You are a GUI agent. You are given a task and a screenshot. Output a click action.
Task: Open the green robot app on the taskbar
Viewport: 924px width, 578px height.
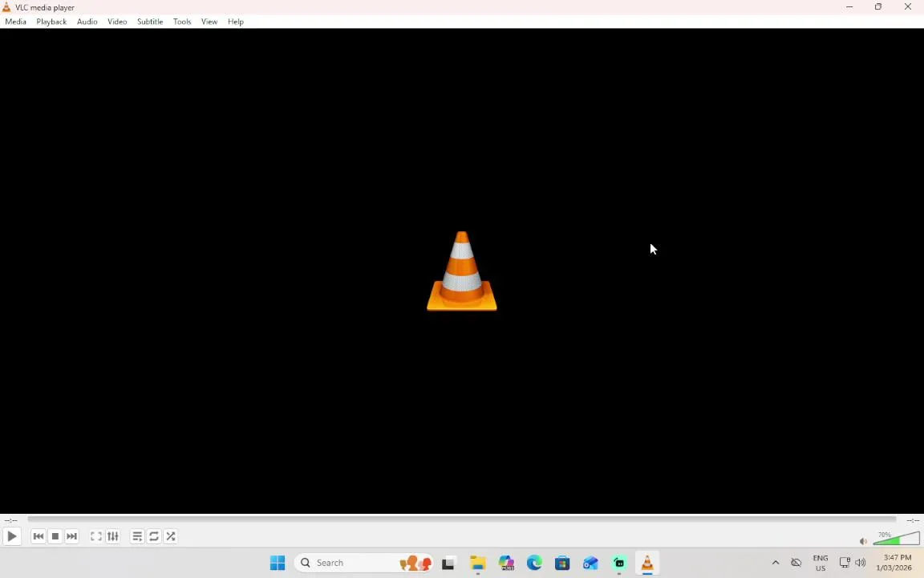click(x=618, y=563)
